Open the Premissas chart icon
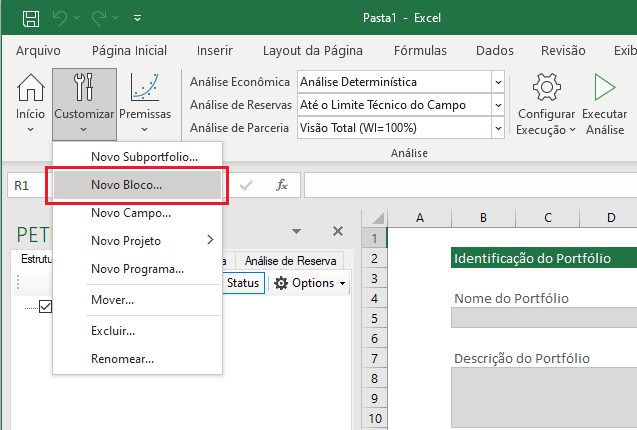The image size is (637, 430). tap(145, 90)
